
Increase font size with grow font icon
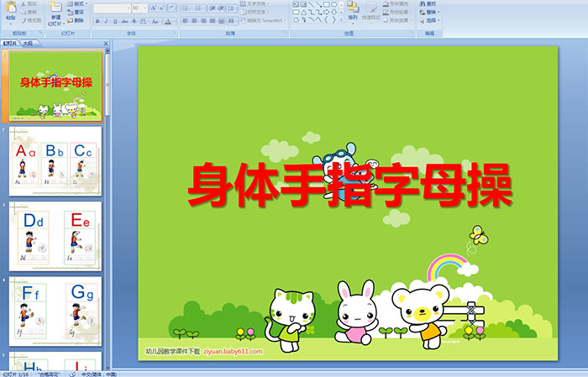pyautogui.click(x=153, y=8)
